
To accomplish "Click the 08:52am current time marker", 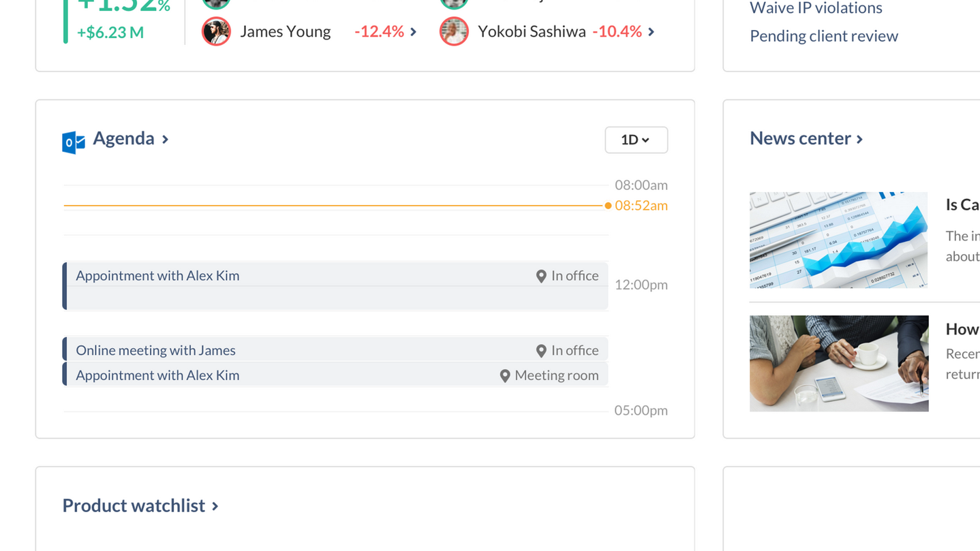I will [x=641, y=206].
